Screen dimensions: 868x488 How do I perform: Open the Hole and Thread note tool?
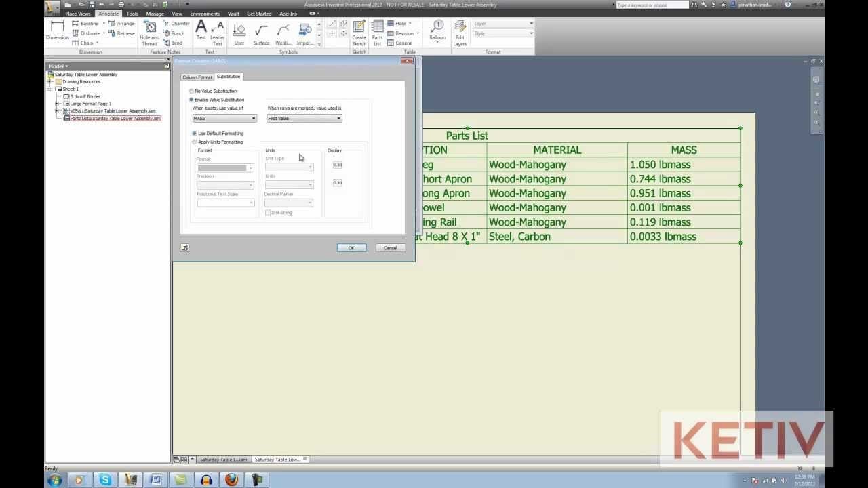coord(150,33)
